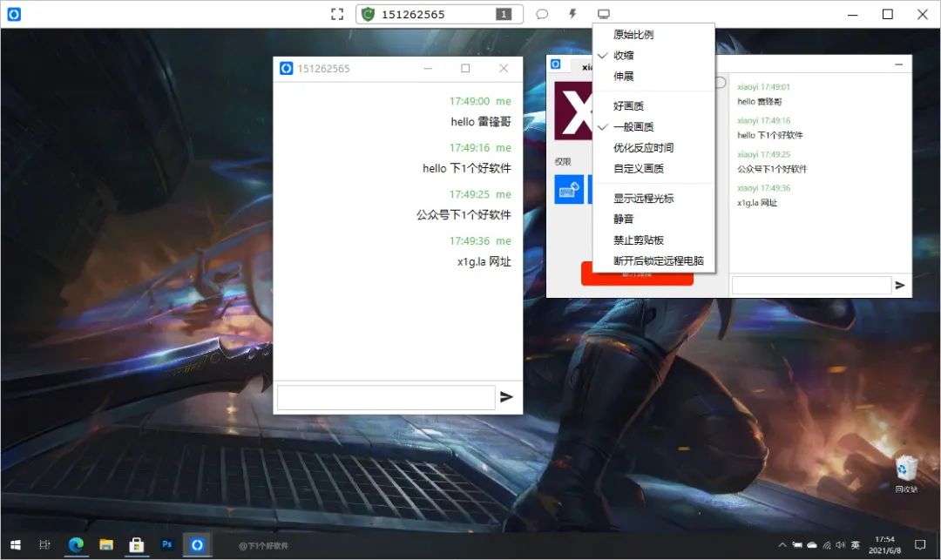Image resolution: width=941 pixels, height=560 pixels.
Task: Select the checked 收缩 scaling option
Action: [653, 55]
